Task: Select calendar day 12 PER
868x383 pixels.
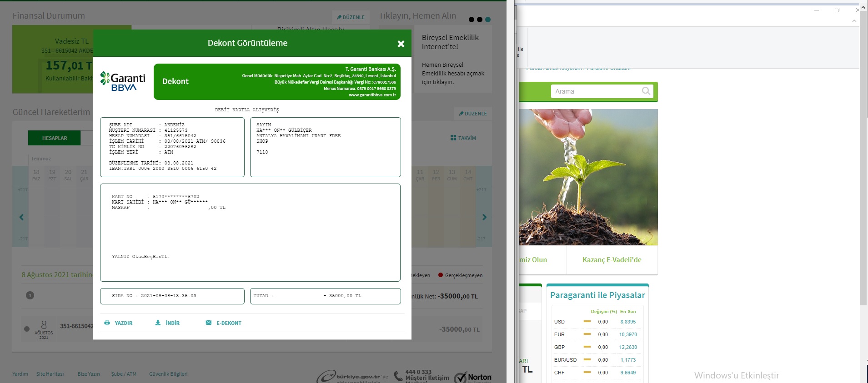Action: point(436,175)
